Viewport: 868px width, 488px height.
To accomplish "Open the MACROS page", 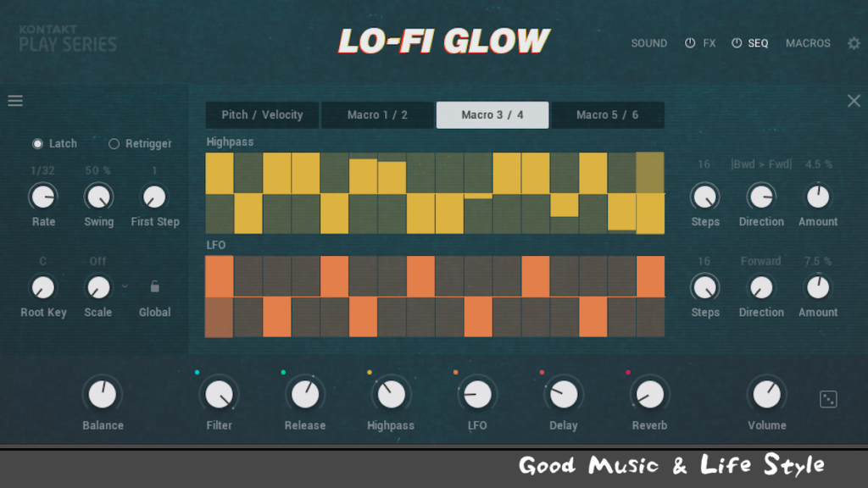I will coord(808,43).
